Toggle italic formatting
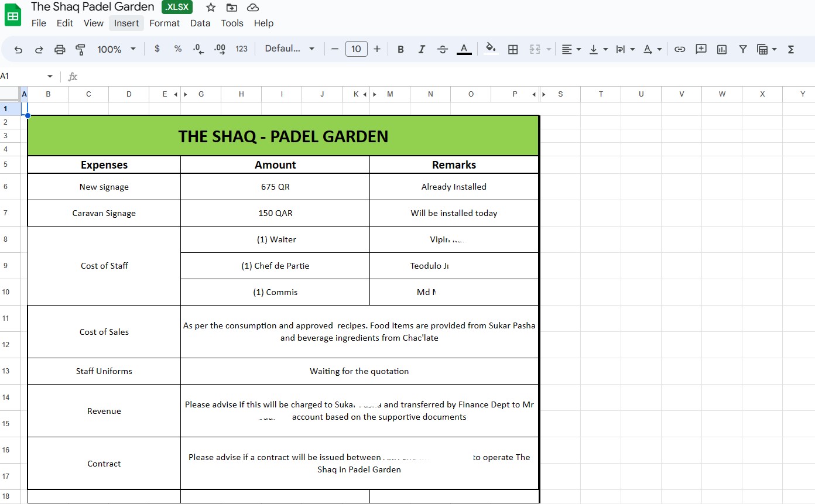The width and height of the screenshot is (815, 504). point(422,49)
